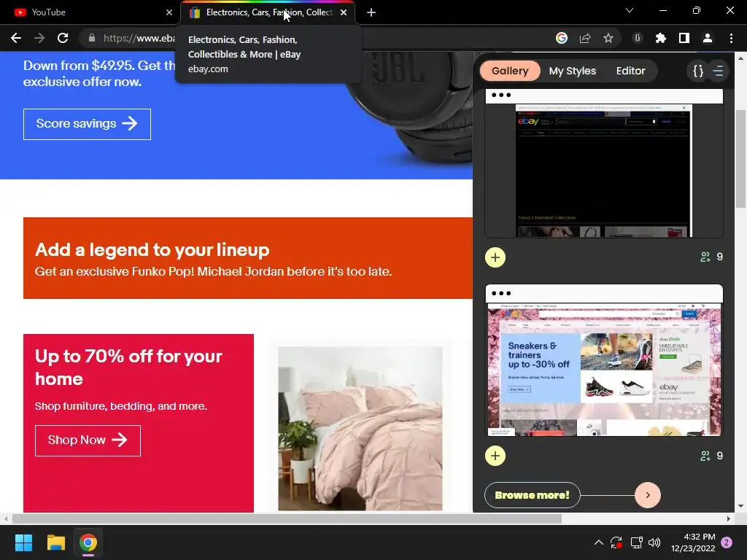Open the tab search dropdown chevron
747x560 pixels.
pos(630,10)
